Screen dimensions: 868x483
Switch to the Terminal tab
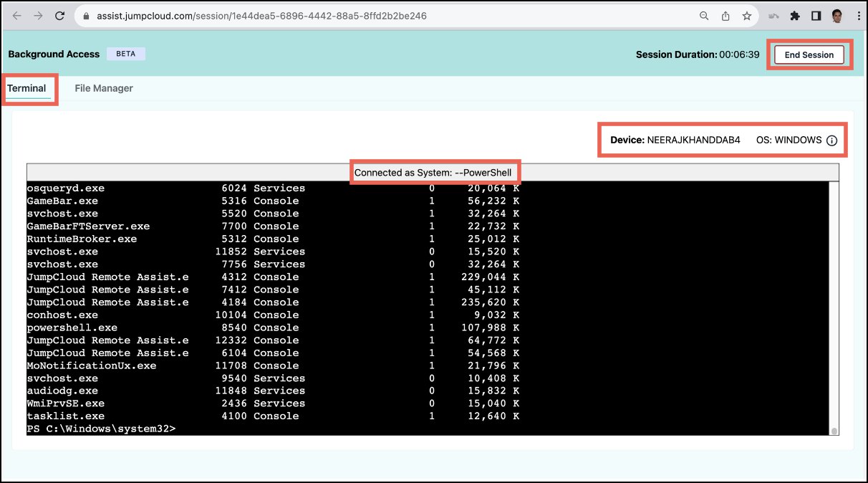click(26, 88)
